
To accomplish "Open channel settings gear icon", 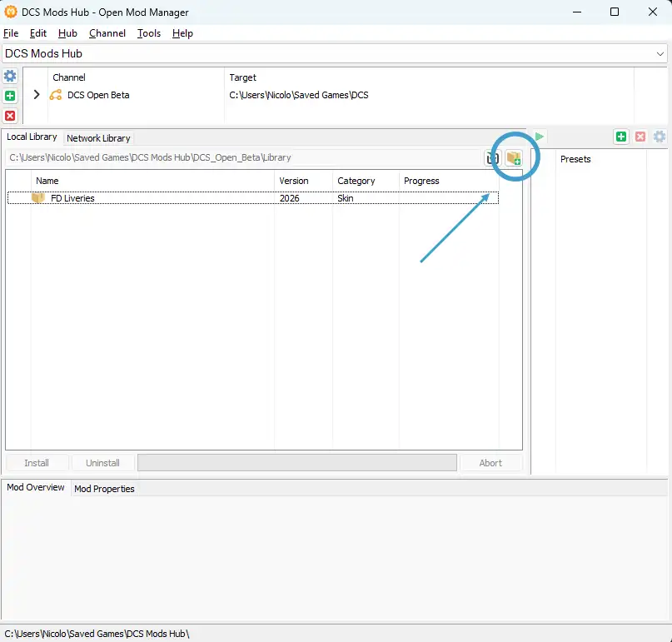I will pyautogui.click(x=10, y=77).
